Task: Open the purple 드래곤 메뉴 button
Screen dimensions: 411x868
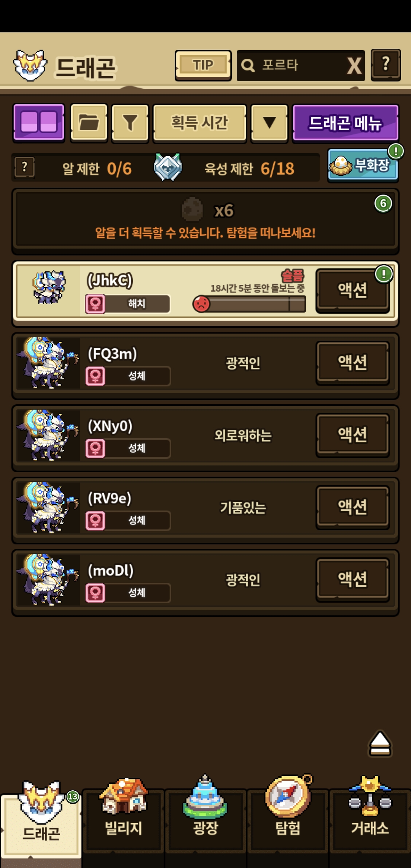Action: click(x=346, y=123)
